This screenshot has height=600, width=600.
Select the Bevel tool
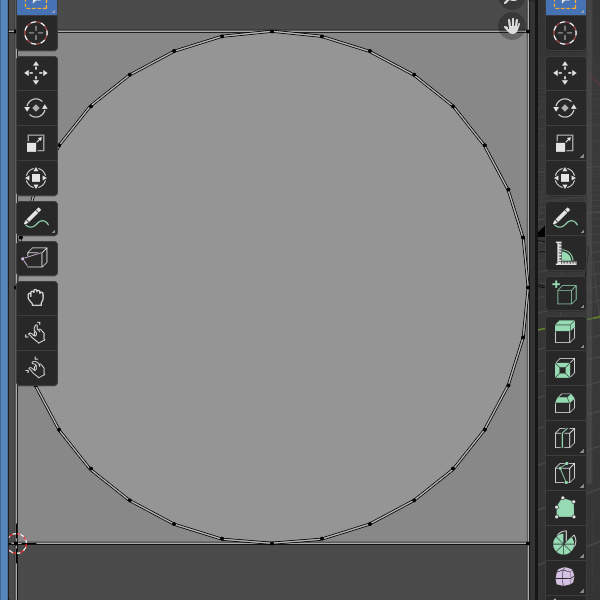tap(565, 403)
